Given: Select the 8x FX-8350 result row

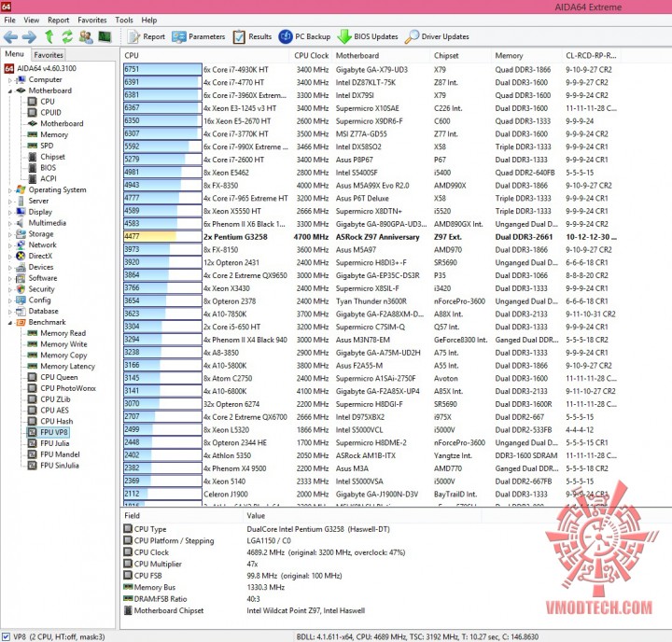Looking at the screenshot, I should point(371,186).
